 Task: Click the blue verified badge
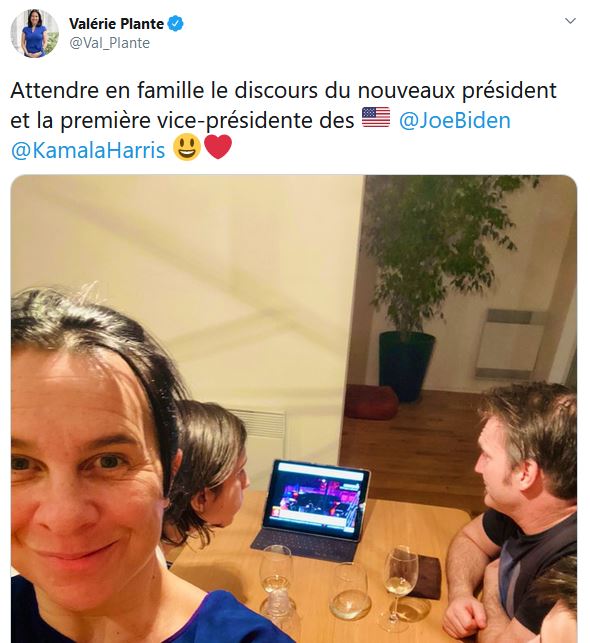[176, 24]
